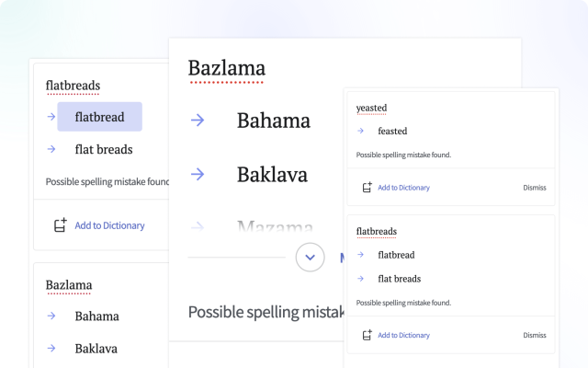
Task: Click the Add to Dictionary icon in yeasted card
Action: tap(367, 188)
